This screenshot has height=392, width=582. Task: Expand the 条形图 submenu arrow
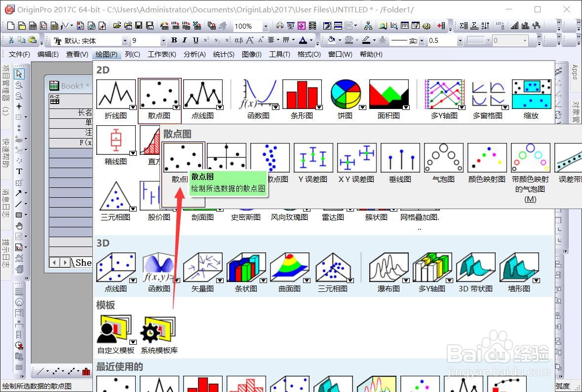tap(319, 107)
